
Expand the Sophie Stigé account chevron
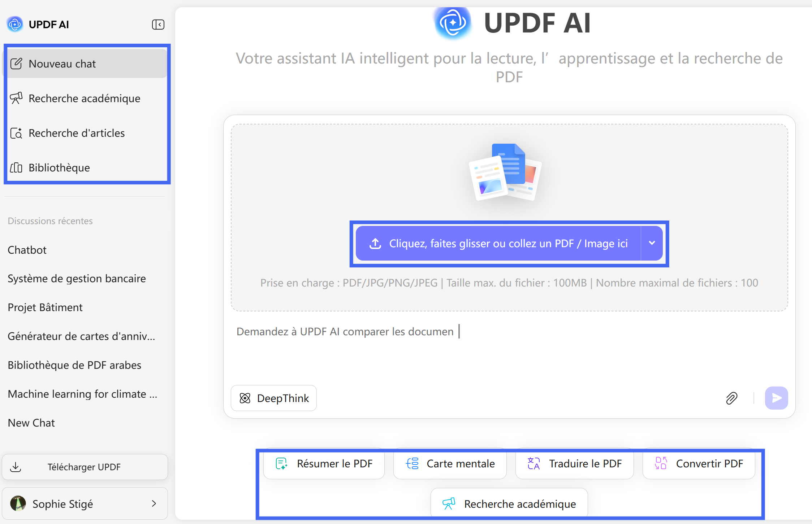point(154,503)
